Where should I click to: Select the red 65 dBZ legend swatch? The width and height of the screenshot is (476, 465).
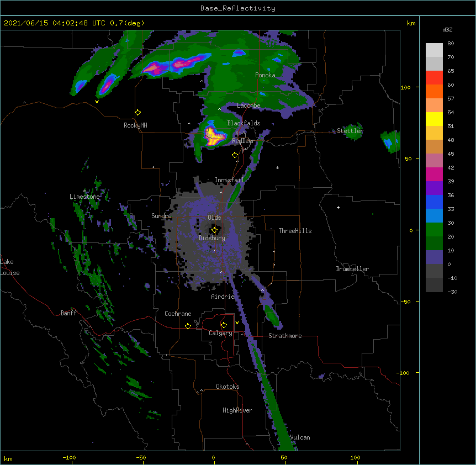click(x=434, y=78)
